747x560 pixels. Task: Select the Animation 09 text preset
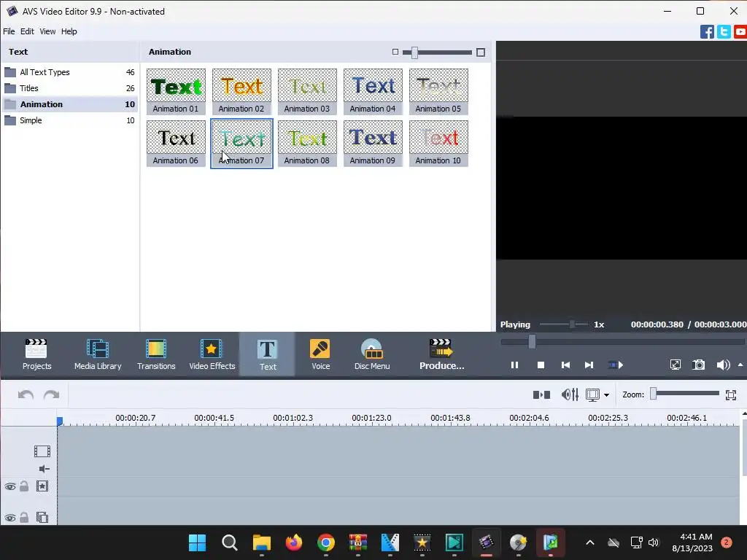(373, 144)
